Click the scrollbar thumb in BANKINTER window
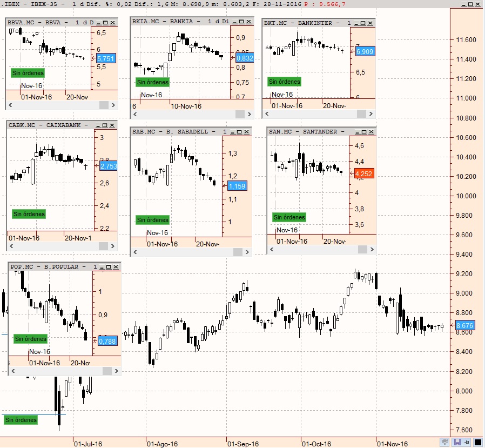 (361, 113)
